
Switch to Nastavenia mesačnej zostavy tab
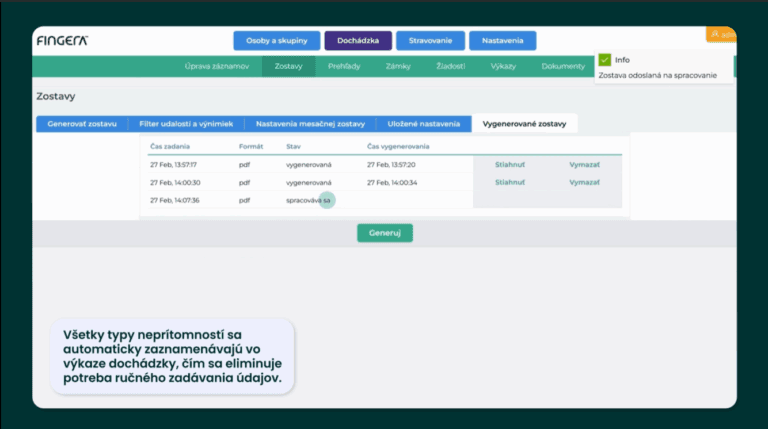point(310,124)
